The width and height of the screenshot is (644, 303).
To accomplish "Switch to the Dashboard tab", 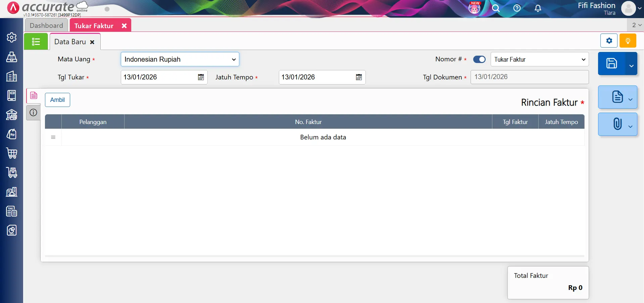I will [46, 25].
